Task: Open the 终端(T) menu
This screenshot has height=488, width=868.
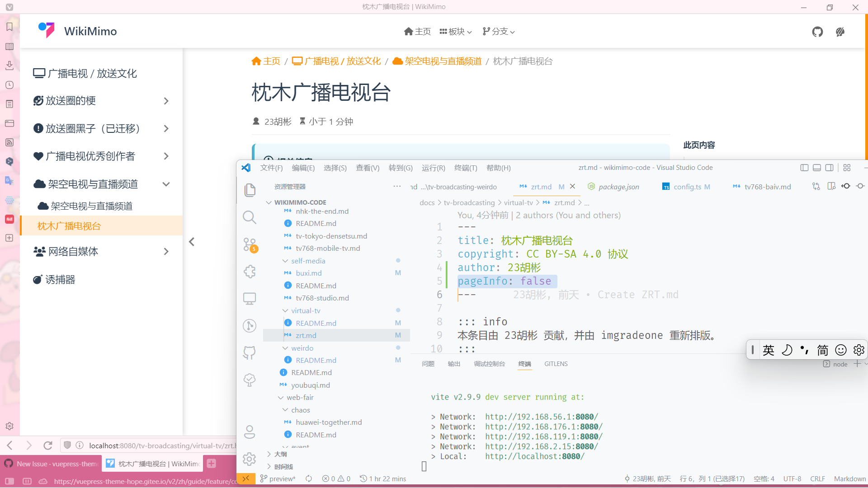Action: tap(466, 168)
